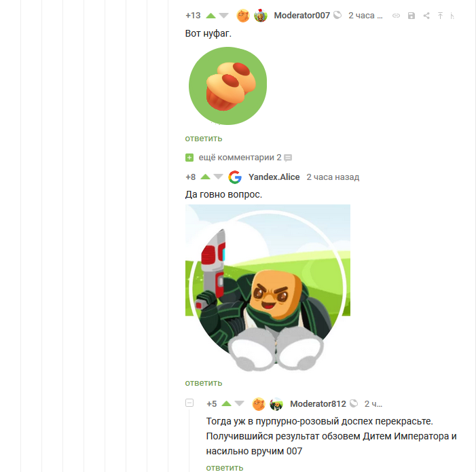This screenshot has height=472, width=476.
Task: Collapse Moderator812's comment branch
Action: point(189,403)
